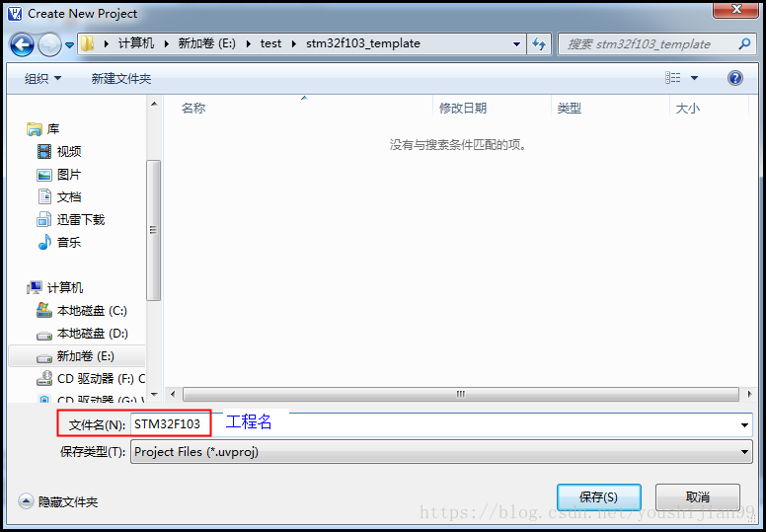The image size is (766, 532).
Task: Select the 视频 library icon
Action: (44, 151)
